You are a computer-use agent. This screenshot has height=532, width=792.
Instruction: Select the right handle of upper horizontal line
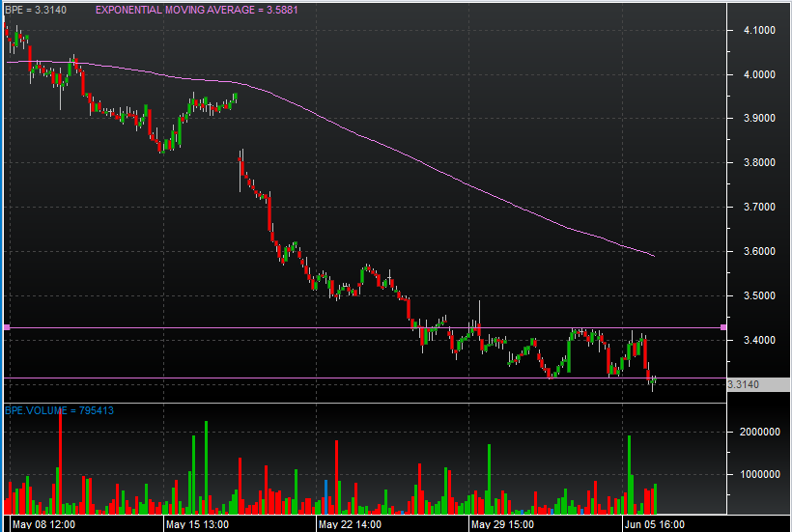723,327
